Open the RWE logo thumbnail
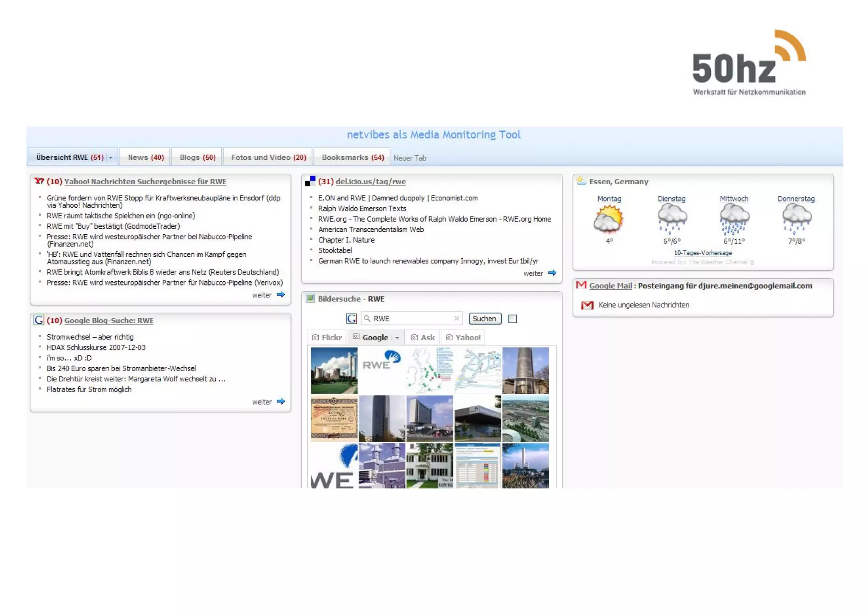 382,370
